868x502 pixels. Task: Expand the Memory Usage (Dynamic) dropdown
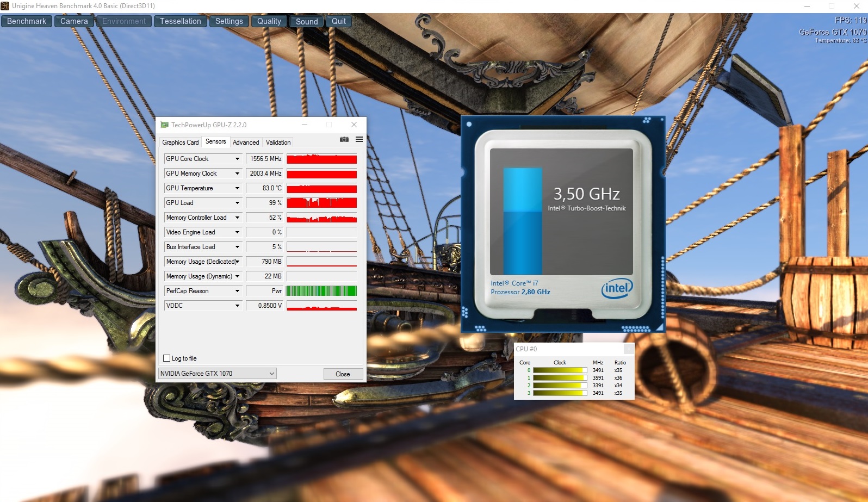tap(237, 276)
